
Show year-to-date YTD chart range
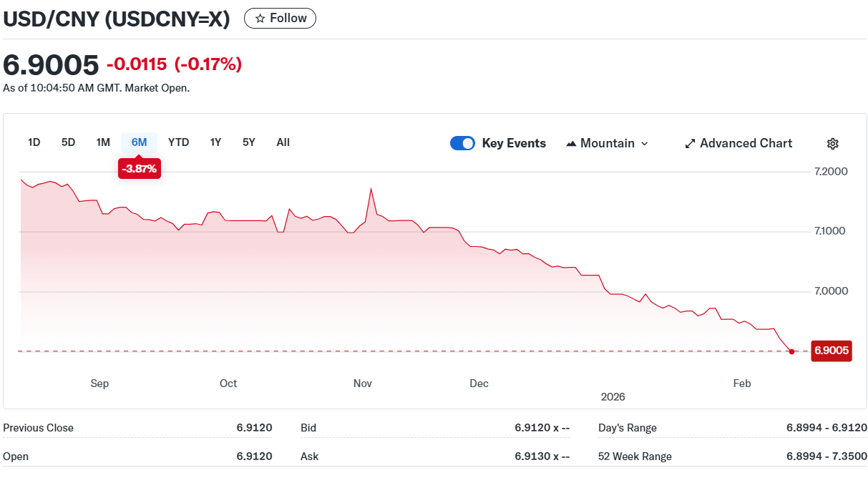coord(178,142)
